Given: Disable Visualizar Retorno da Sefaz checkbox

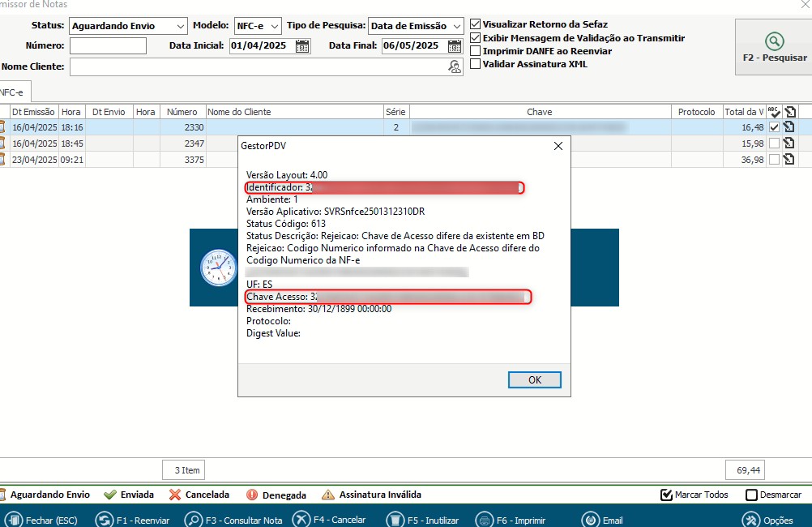Looking at the screenshot, I should coord(476,24).
